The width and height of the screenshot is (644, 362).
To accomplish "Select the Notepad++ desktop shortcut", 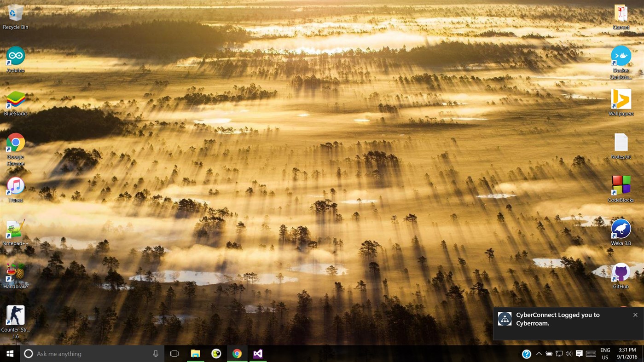I will pyautogui.click(x=16, y=233).
